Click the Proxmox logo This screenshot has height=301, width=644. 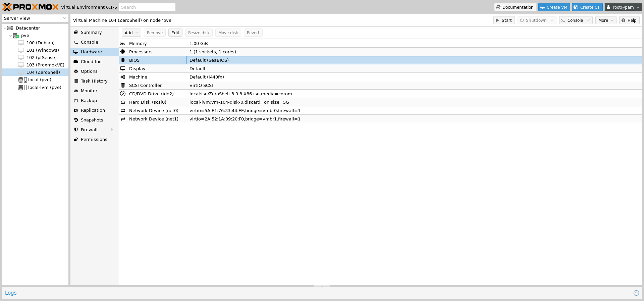coord(31,7)
